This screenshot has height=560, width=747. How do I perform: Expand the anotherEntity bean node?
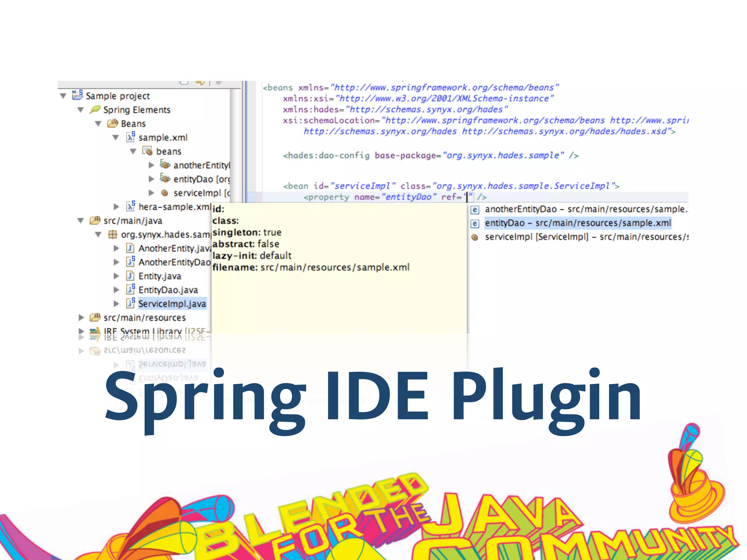[x=151, y=165]
